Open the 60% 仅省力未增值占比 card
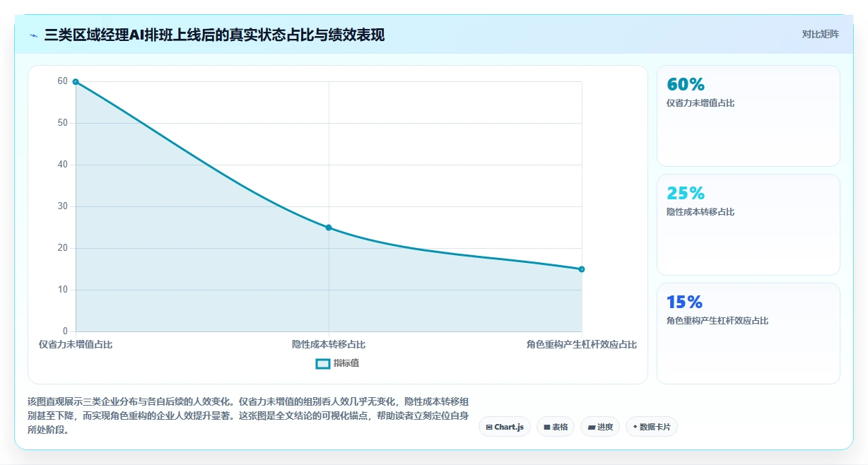This screenshot has width=868, height=465. 749,116
